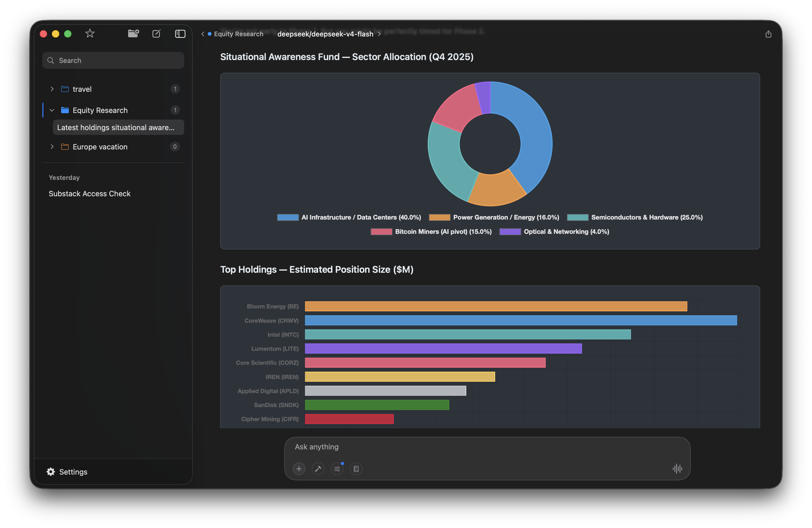Click the Cipher Mining (CIFR) bar

click(x=349, y=419)
